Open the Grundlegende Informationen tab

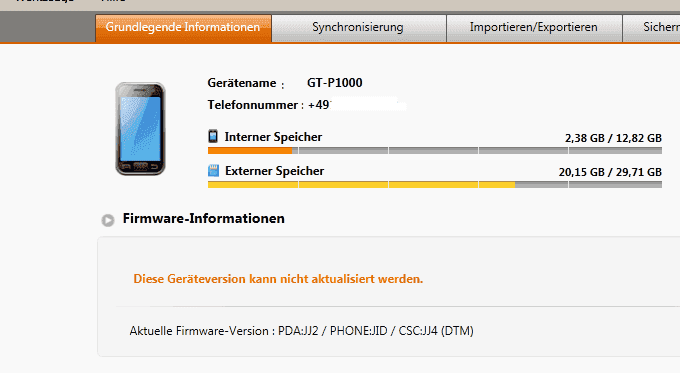[x=183, y=28]
